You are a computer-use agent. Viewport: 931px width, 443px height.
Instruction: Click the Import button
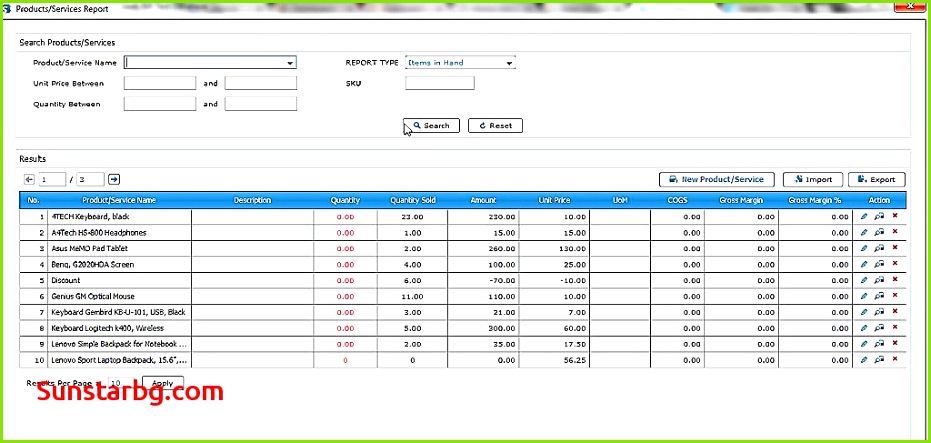(812, 180)
